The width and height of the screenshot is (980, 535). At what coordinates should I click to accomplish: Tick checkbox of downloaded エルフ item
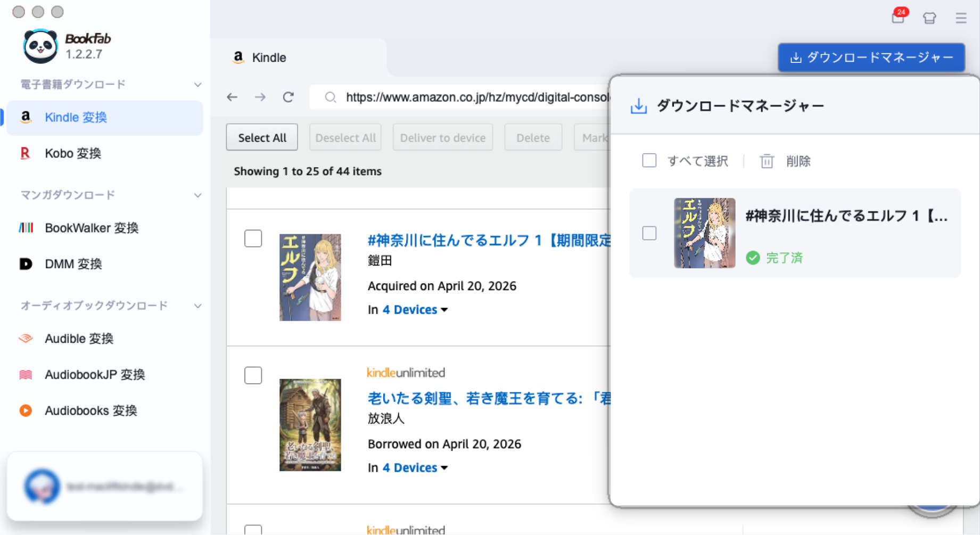coord(649,233)
